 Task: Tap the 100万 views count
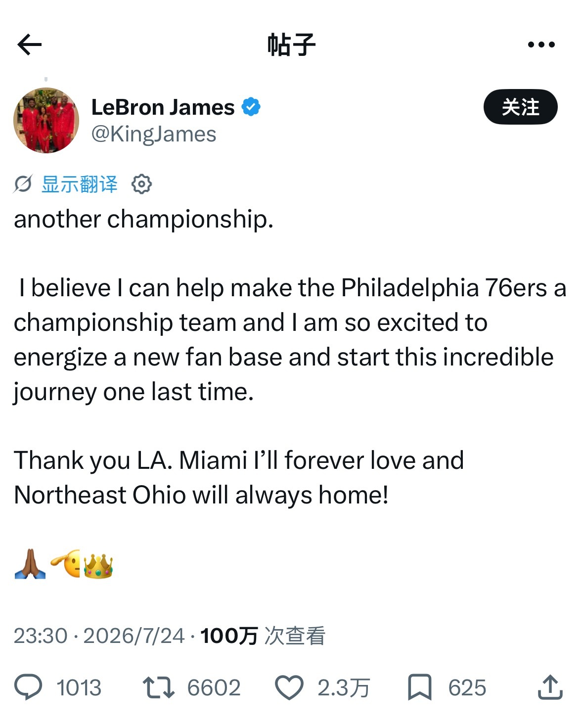click(x=229, y=636)
